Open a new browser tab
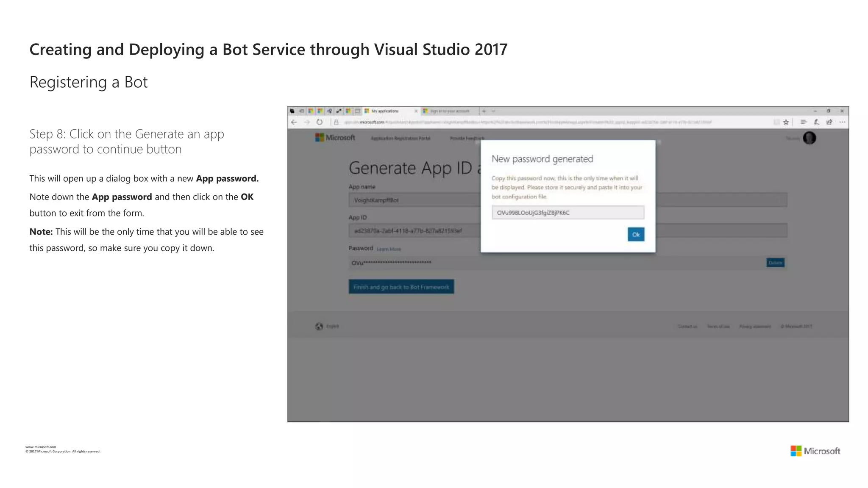Viewport: 868px width, 488px height. [x=484, y=111]
